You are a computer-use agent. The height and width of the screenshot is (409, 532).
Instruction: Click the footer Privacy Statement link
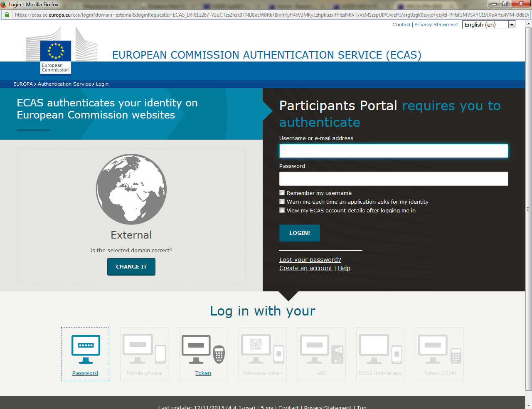pos(328,407)
